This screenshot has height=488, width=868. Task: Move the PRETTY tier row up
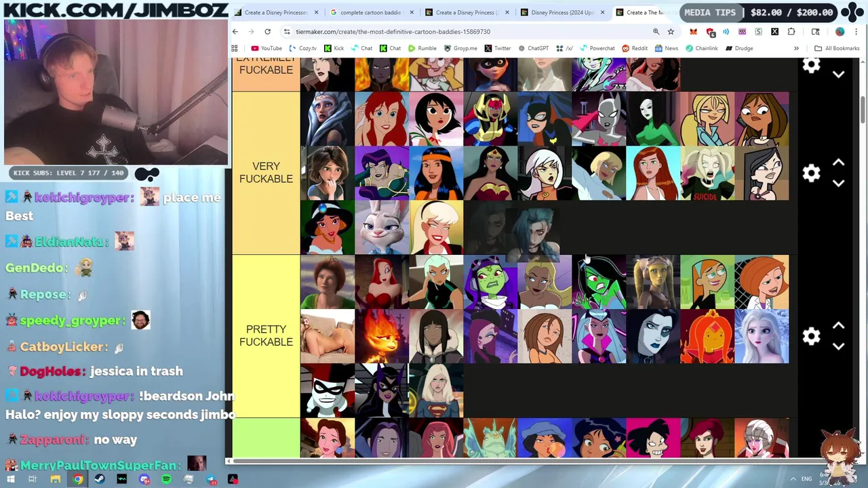[x=838, y=326]
